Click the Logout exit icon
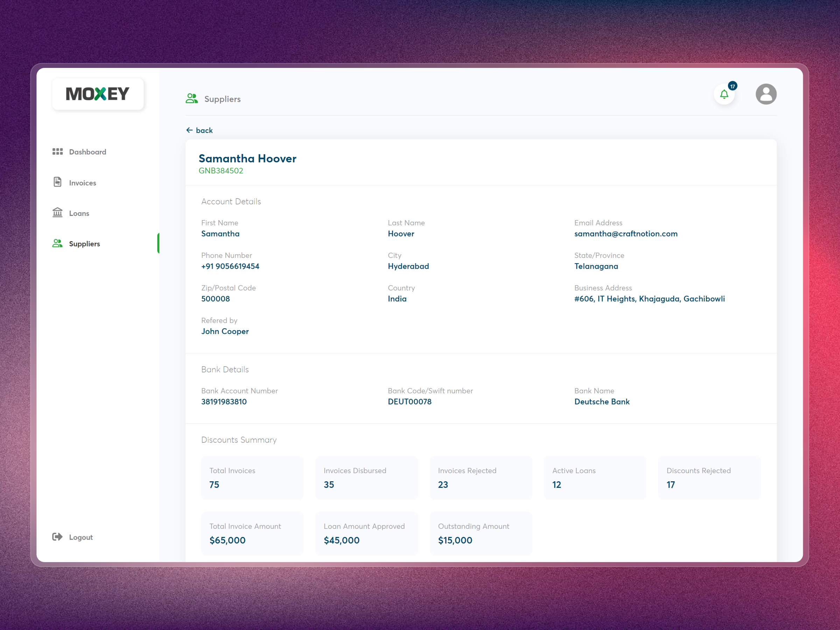The height and width of the screenshot is (630, 840). (57, 537)
